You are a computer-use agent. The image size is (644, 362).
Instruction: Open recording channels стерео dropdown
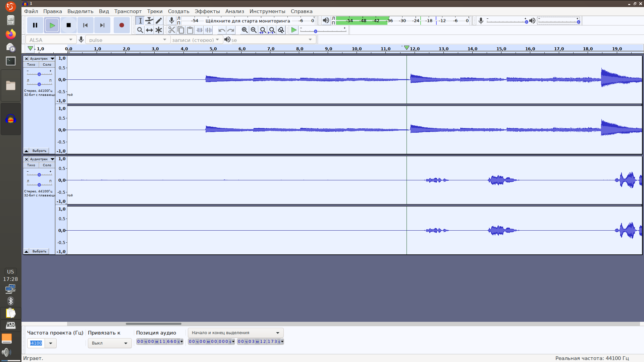click(x=196, y=40)
